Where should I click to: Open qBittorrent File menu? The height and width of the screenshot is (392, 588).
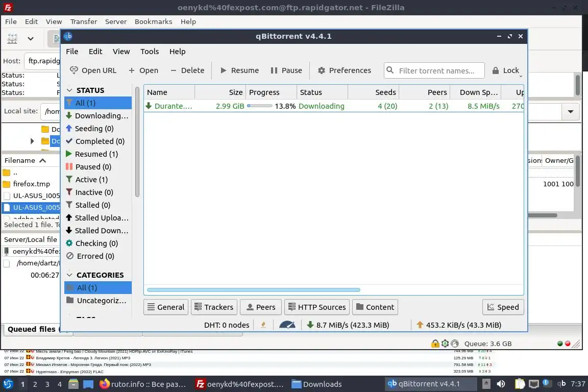pyautogui.click(x=72, y=52)
